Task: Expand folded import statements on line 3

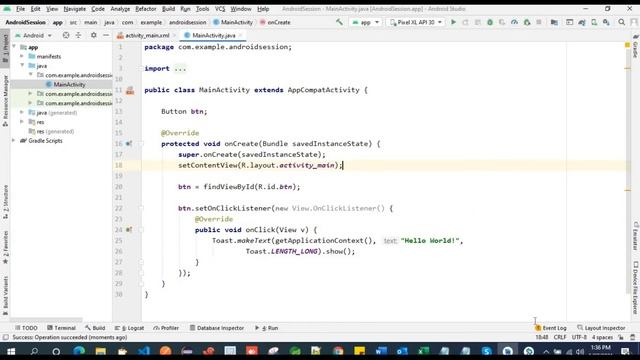Action: [x=180, y=69]
